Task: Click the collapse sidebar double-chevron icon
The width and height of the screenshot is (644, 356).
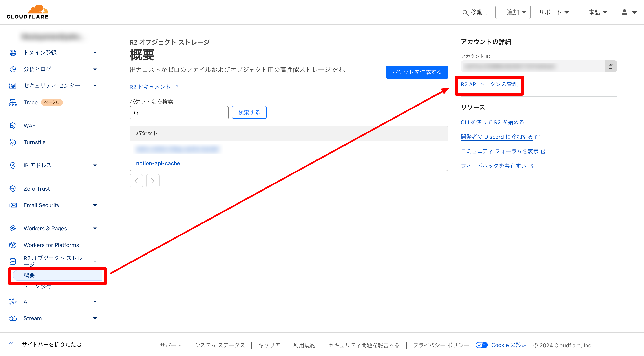Action: point(11,345)
